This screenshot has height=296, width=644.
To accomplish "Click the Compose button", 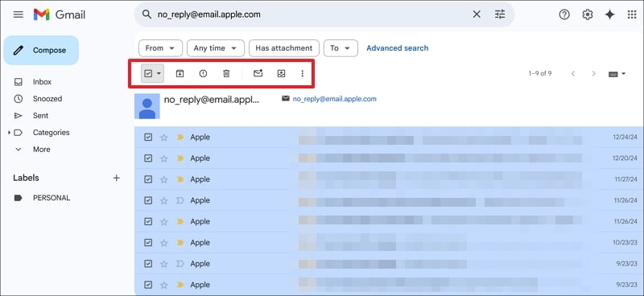I will pyautogui.click(x=41, y=50).
